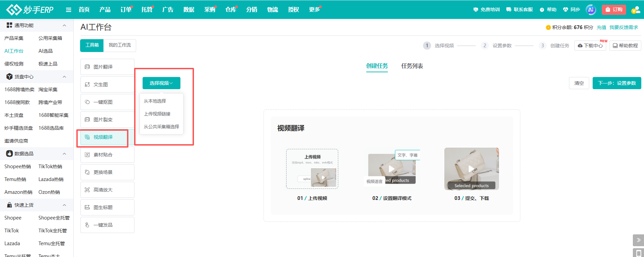This screenshot has width=644, height=257.
Task: Open the 下载中心 button
Action: [x=590, y=46]
